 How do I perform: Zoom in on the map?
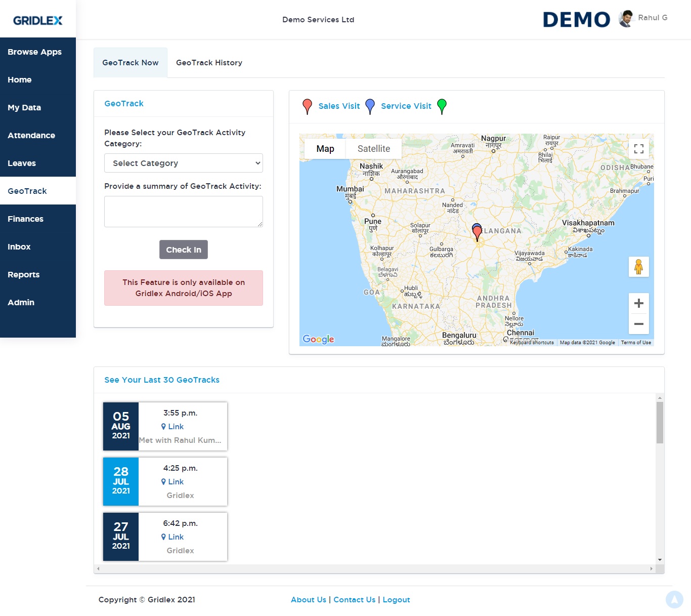(639, 303)
